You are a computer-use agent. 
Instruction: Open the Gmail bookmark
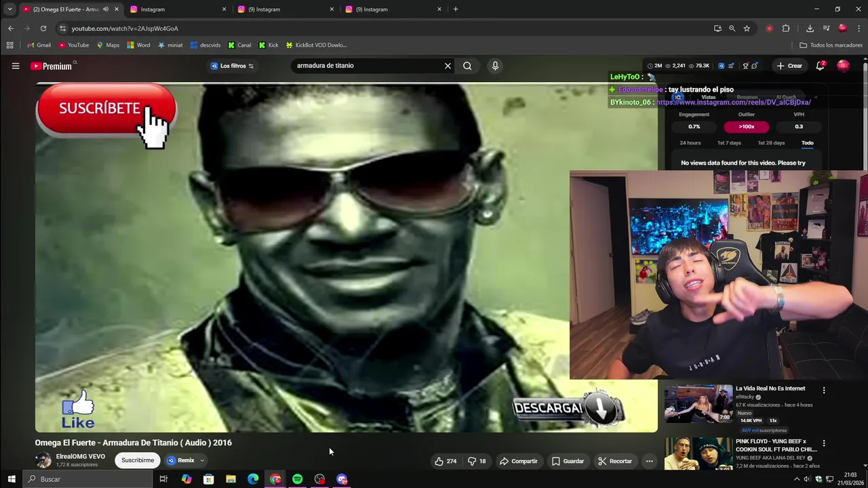tap(39, 45)
